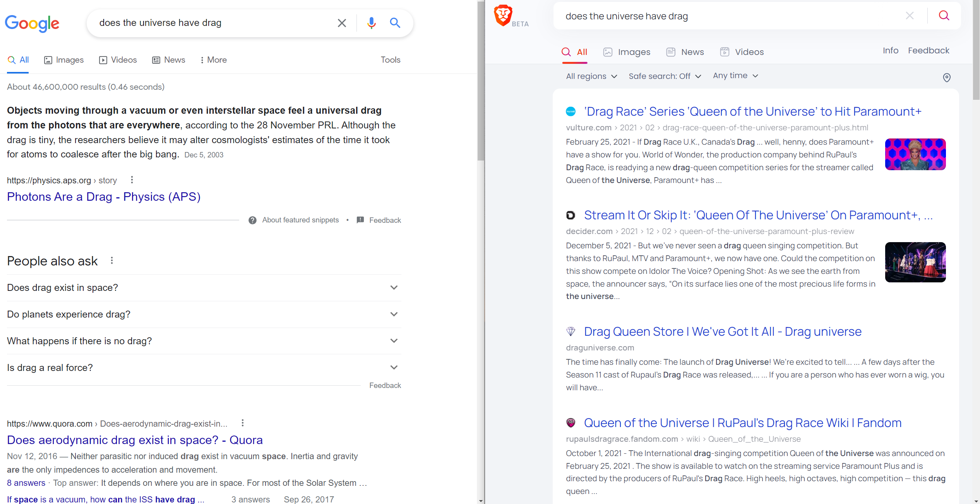Viewport: 980px width, 504px height.
Task: Open options dots beside physics.aps.org result
Action: point(132,180)
